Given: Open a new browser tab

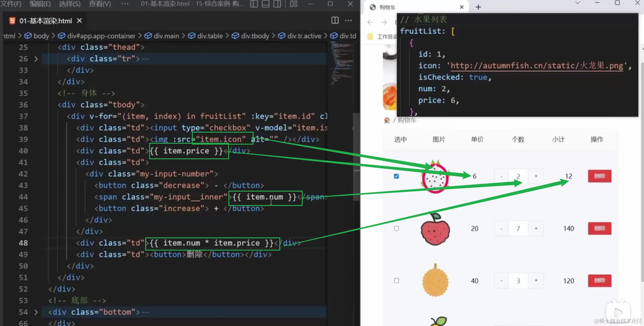Looking at the screenshot, I should point(478,7).
